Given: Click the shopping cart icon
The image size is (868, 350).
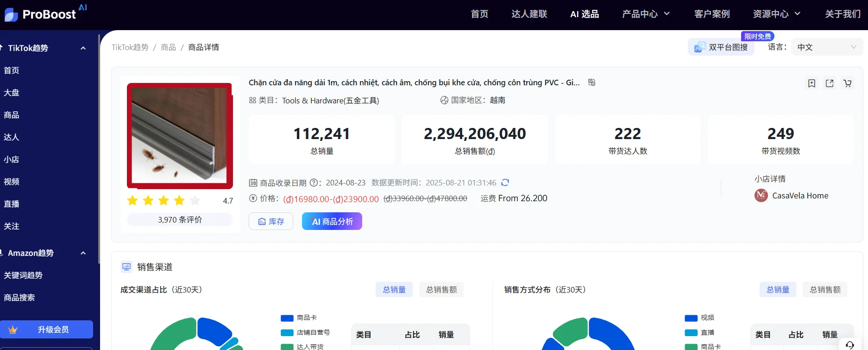Looking at the screenshot, I should coord(847,83).
